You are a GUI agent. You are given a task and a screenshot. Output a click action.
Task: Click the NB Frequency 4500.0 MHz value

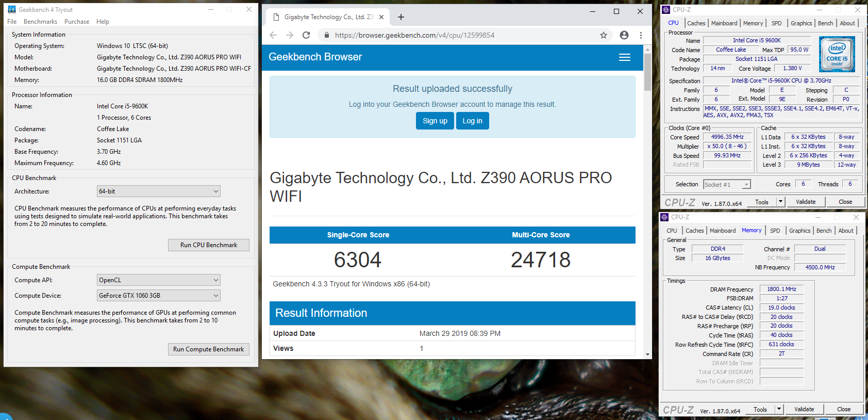(x=820, y=267)
